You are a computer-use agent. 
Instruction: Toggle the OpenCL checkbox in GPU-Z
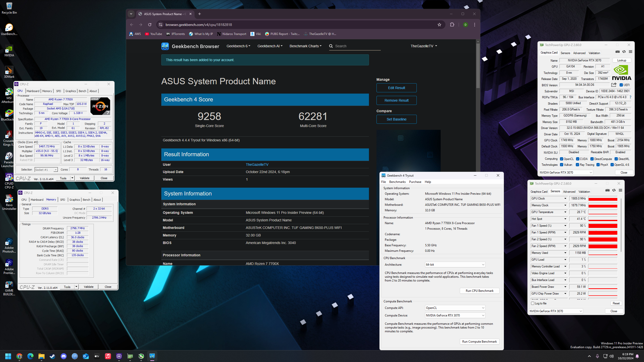click(561, 159)
